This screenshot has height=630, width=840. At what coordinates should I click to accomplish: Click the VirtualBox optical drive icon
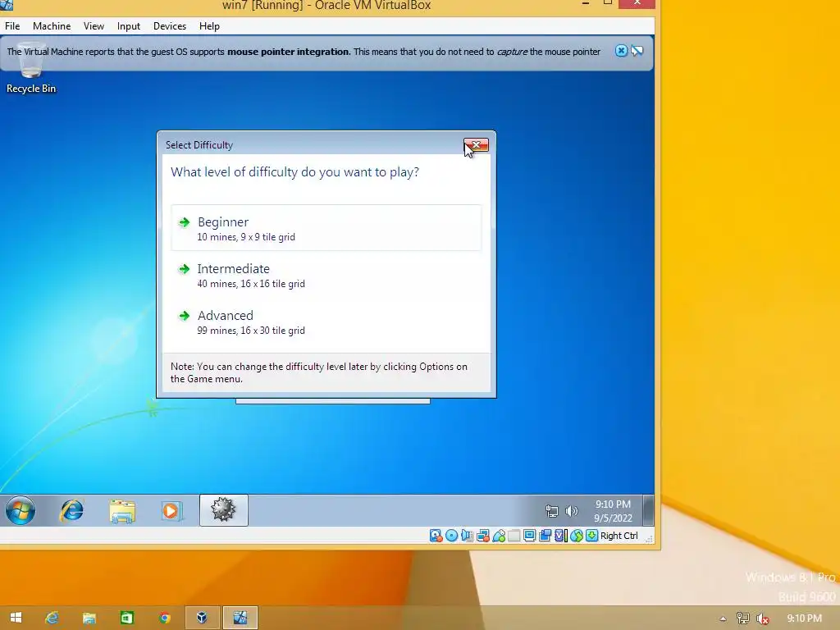point(452,536)
